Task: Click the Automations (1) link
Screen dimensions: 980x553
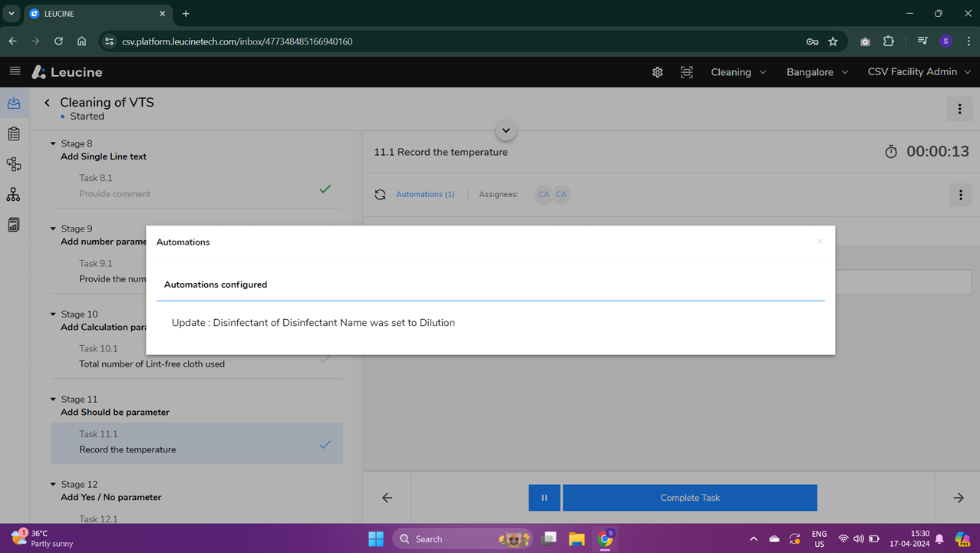Action: (425, 195)
